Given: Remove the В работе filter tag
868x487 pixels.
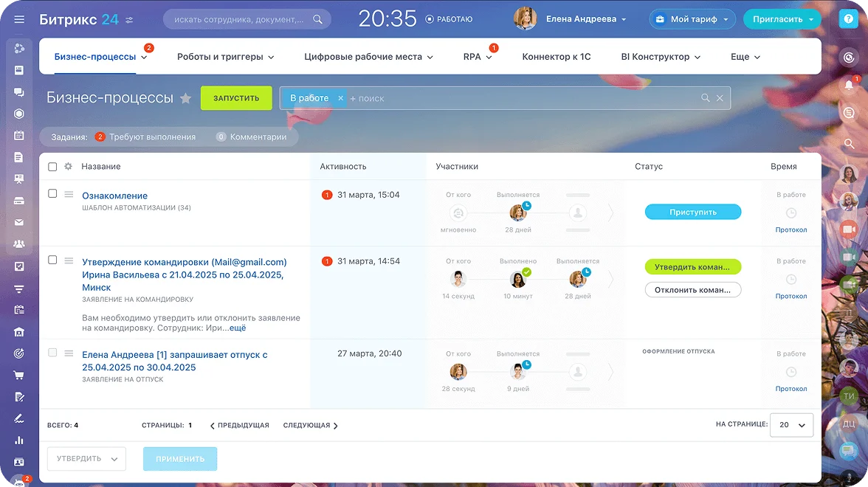Looking at the screenshot, I should coord(340,98).
